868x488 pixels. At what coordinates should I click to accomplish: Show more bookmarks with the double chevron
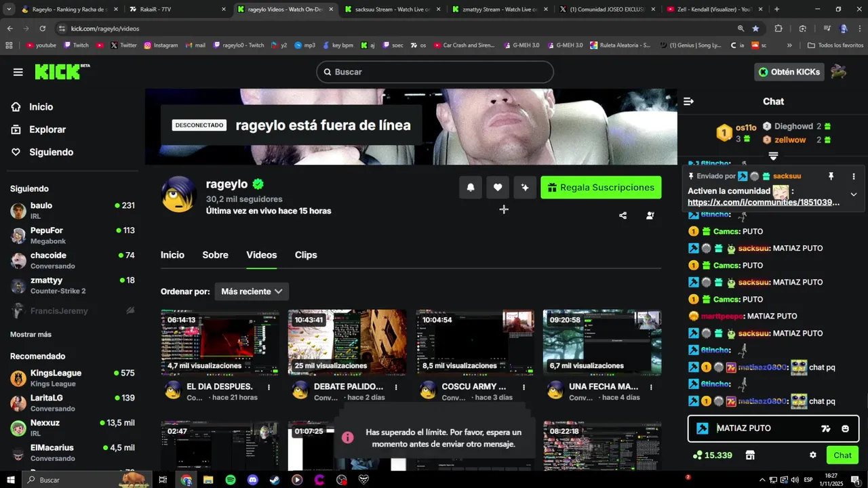(x=789, y=45)
